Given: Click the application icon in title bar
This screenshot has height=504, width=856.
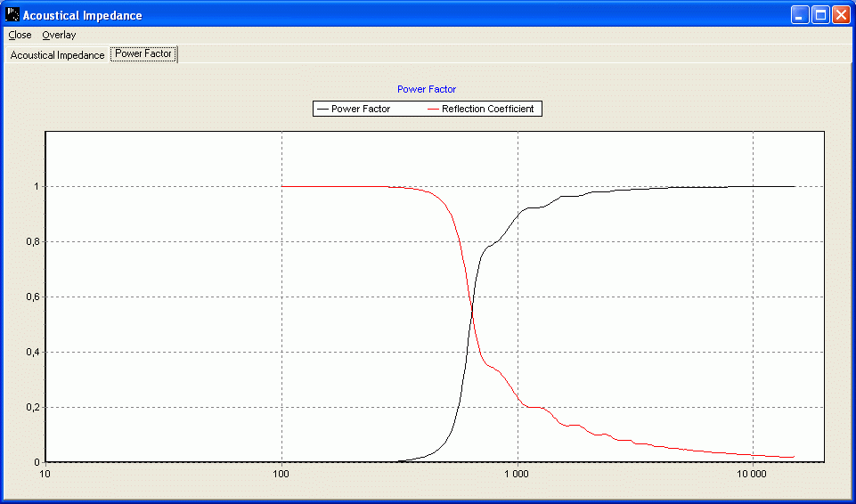Looking at the screenshot, I should point(12,14).
